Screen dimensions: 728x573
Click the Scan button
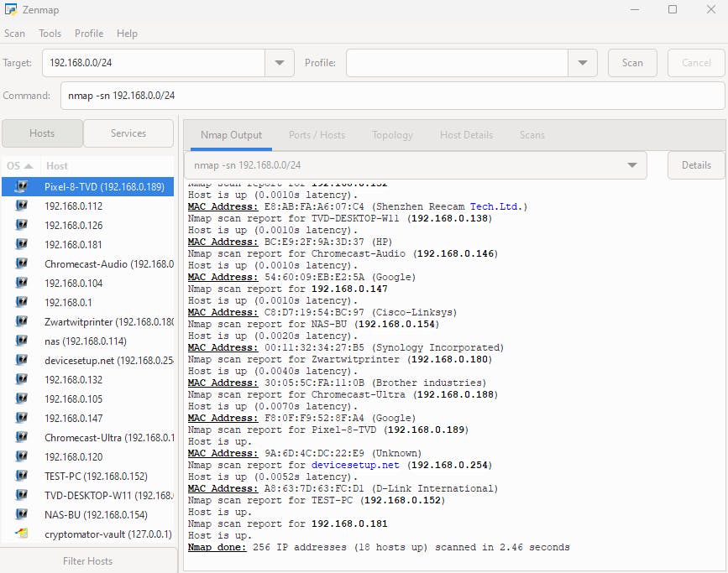(632, 63)
